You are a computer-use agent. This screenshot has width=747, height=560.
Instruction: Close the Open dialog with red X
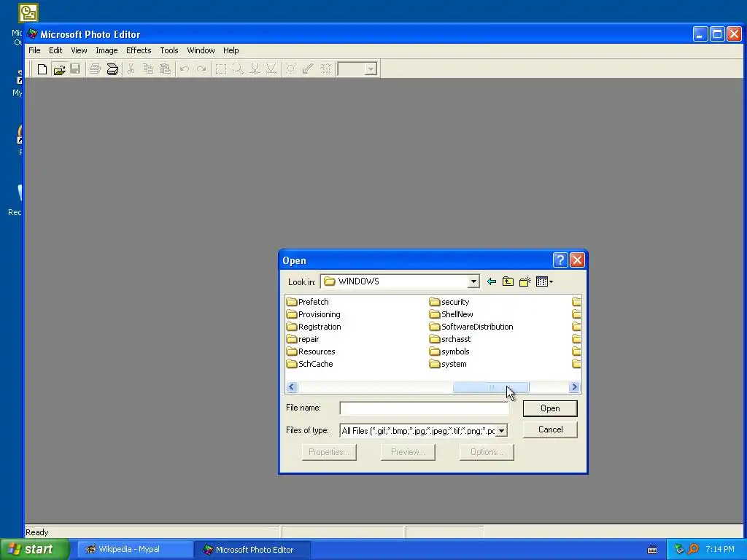point(578,260)
